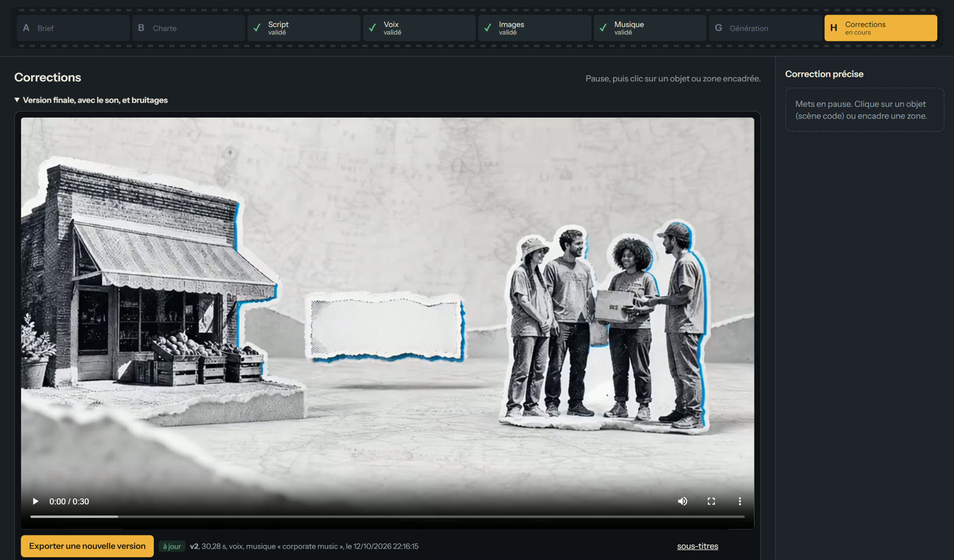Open the validated Musique step
Screen dimensions: 954x560
tap(650, 28)
